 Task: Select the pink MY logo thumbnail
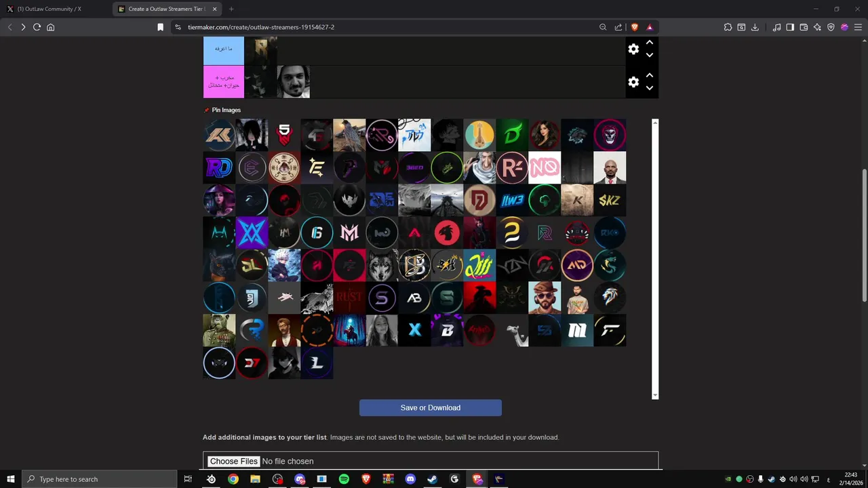click(349, 232)
